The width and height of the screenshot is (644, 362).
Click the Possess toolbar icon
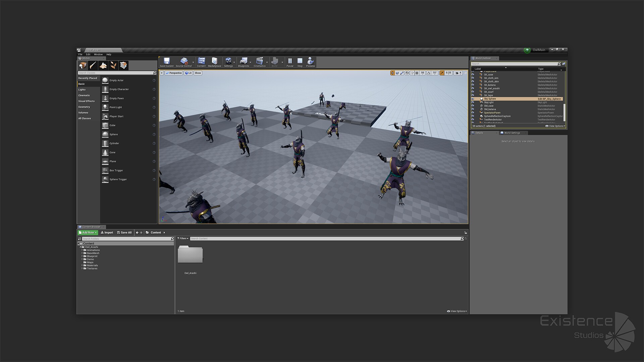coord(310,62)
